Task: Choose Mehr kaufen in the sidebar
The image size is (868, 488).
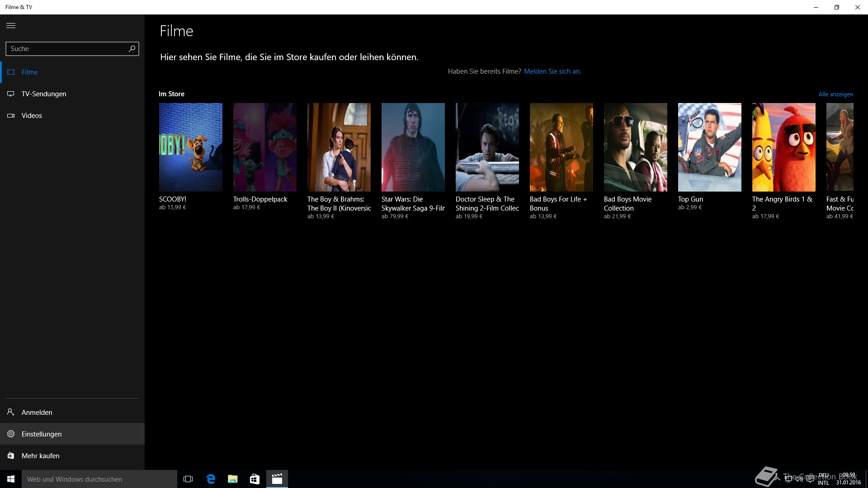Action: click(x=72, y=456)
